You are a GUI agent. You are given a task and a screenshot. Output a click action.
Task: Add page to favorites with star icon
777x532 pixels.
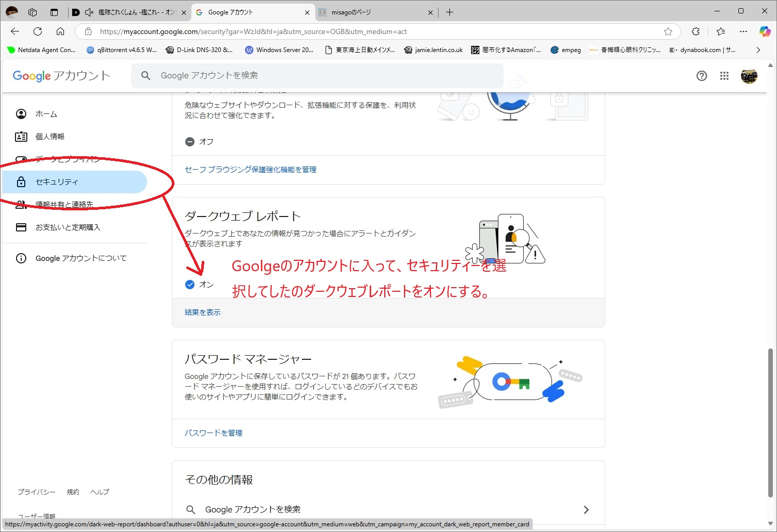pos(668,31)
